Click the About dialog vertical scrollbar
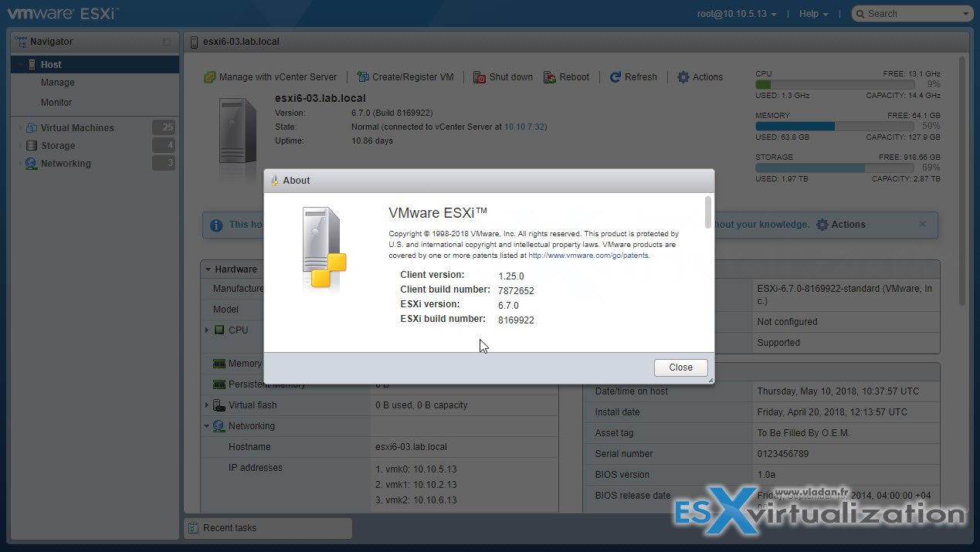Viewport: 980px width, 552px height. tap(708, 212)
